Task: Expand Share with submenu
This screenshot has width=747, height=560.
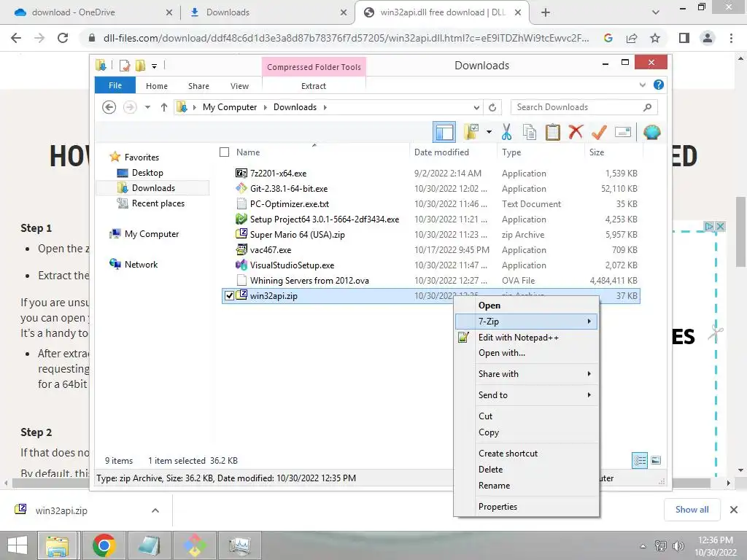Action: pyautogui.click(x=527, y=374)
